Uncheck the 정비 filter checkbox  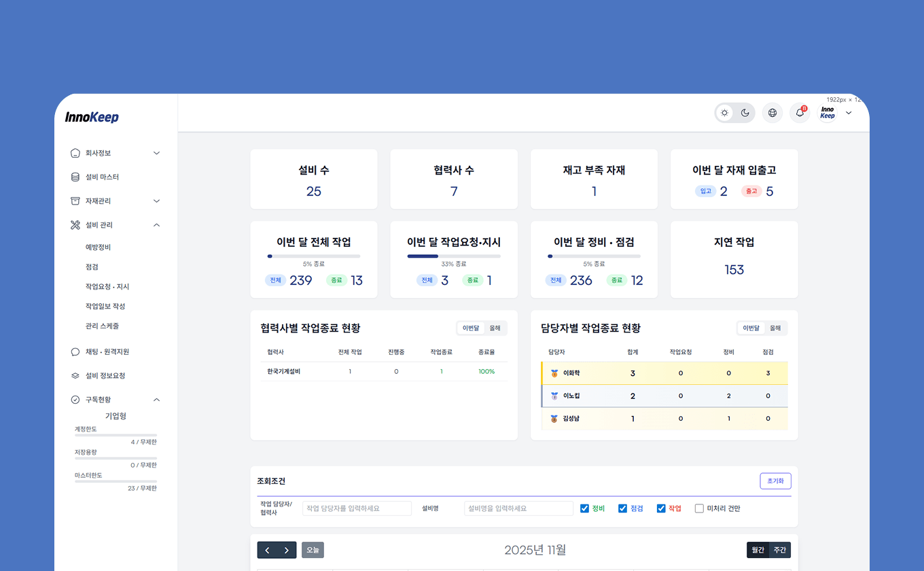coord(584,508)
